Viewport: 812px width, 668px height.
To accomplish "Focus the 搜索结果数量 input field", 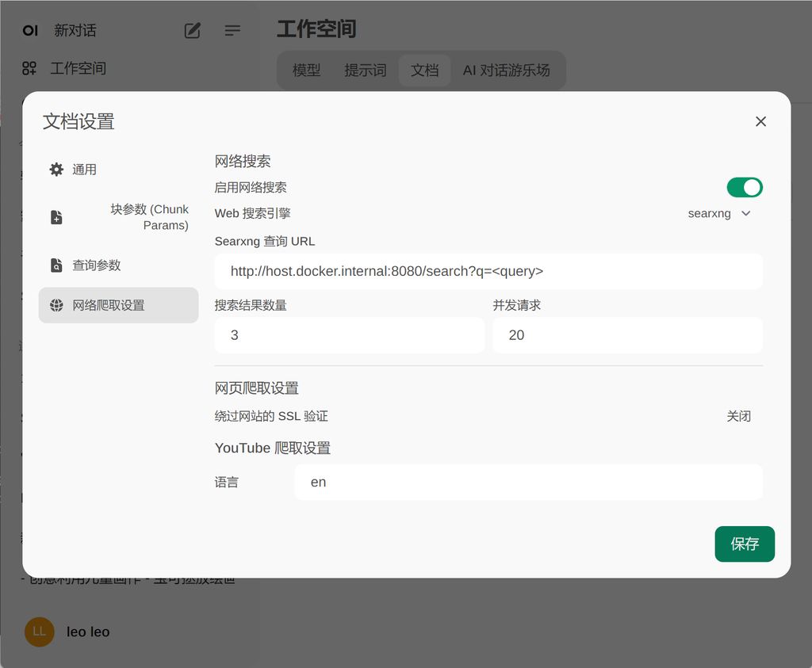I will coord(349,335).
